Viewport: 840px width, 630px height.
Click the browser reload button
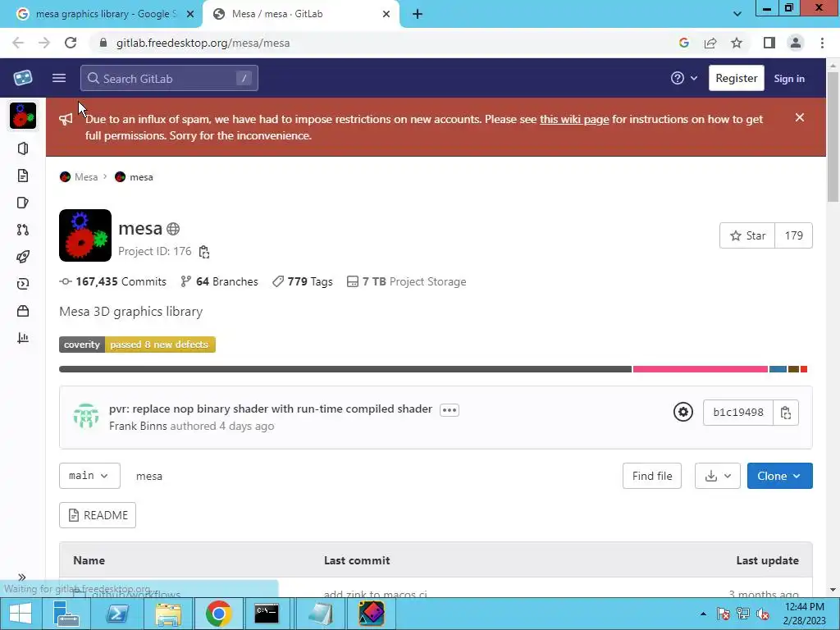[x=71, y=43]
